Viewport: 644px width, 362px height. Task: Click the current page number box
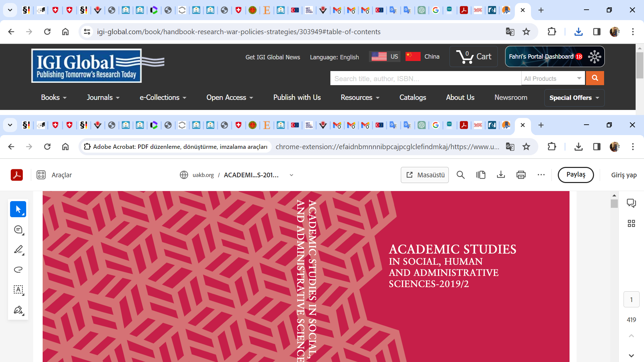point(631,300)
